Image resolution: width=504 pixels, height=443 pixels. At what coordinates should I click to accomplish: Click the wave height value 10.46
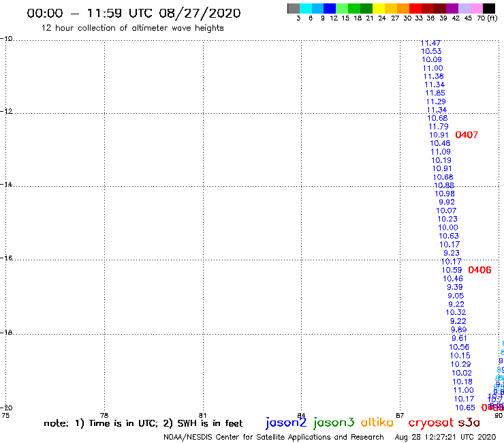pyautogui.click(x=453, y=279)
